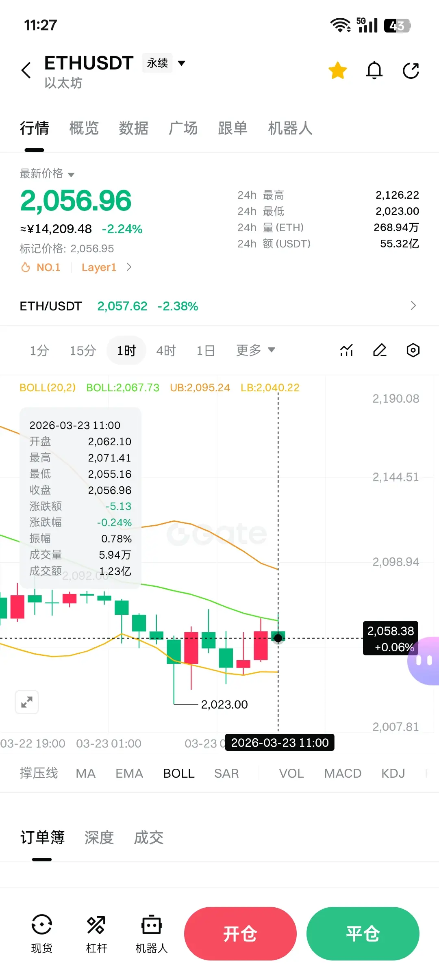This screenshot has width=439, height=980.
Task: Select the 1分 timeframe
Action: click(x=39, y=350)
